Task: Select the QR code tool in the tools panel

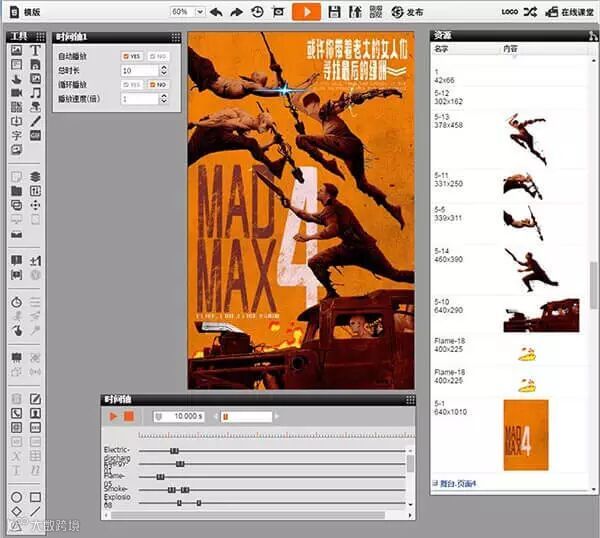Action: 16,107
